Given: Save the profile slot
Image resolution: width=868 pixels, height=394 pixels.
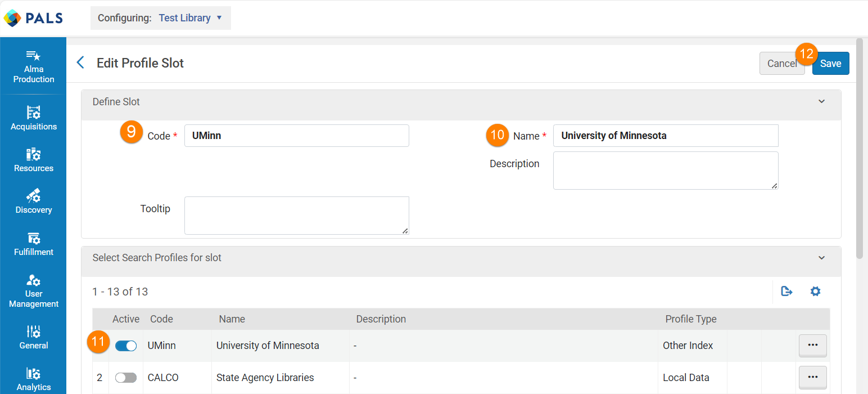Looking at the screenshot, I should pyautogui.click(x=830, y=64).
